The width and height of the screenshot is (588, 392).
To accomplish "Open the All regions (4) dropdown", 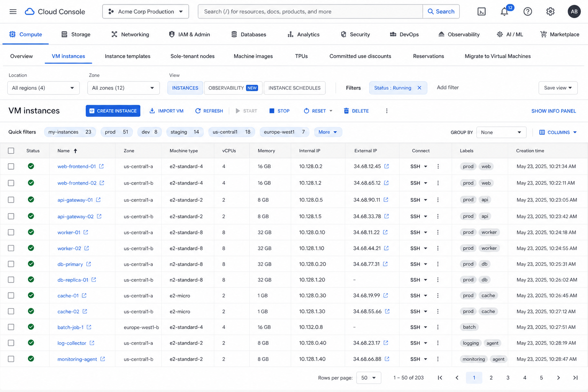I will [43, 88].
